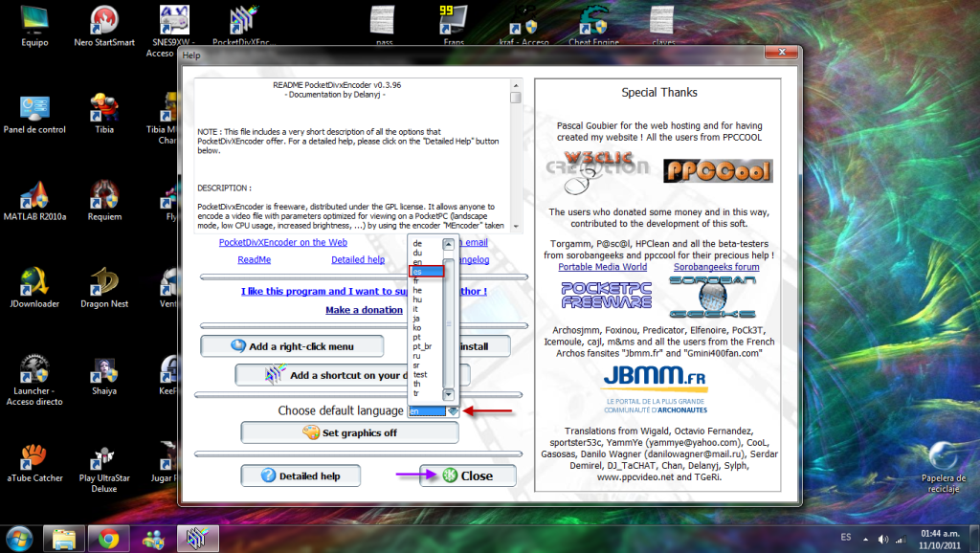Open the Tibia desktop shortcut
This screenshot has height=553, width=980.
pyautogui.click(x=104, y=114)
